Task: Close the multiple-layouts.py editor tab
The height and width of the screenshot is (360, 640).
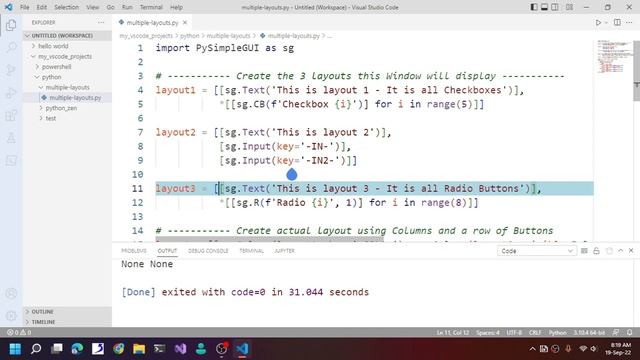Action: pyautogui.click(x=185, y=23)
